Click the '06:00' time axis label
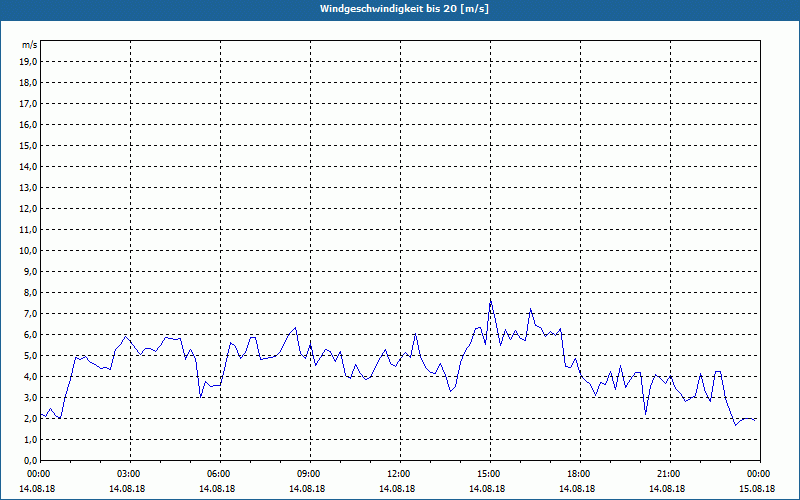Screen dimensions: 800x500 220,474
